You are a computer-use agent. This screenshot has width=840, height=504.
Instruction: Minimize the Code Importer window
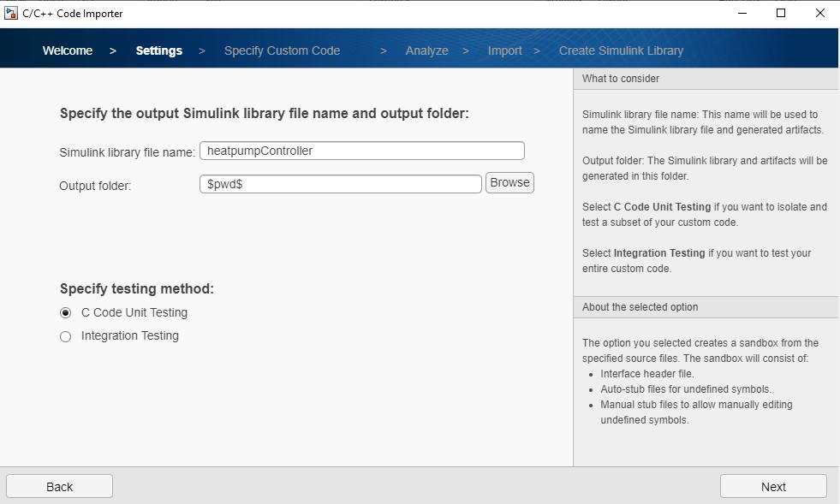point(742,13)
